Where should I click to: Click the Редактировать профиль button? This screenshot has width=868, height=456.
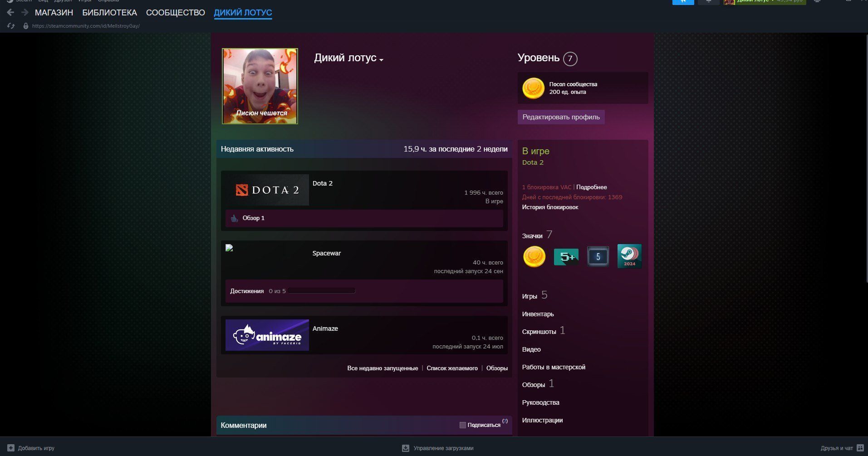tap(561, 117)
